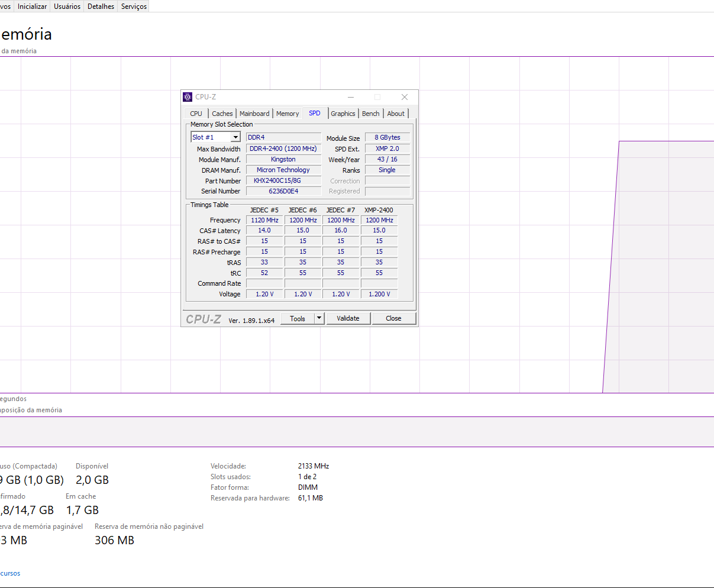Expand the Slot #1 memory slot dropdown
This screenshot has width=714, height=588.
(x=235, y=137)
